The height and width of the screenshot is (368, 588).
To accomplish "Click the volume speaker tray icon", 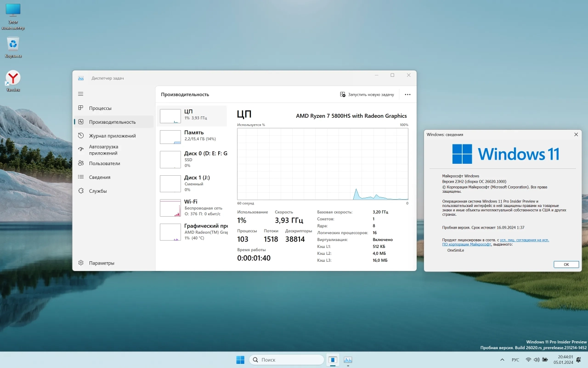I will [536, 360].
